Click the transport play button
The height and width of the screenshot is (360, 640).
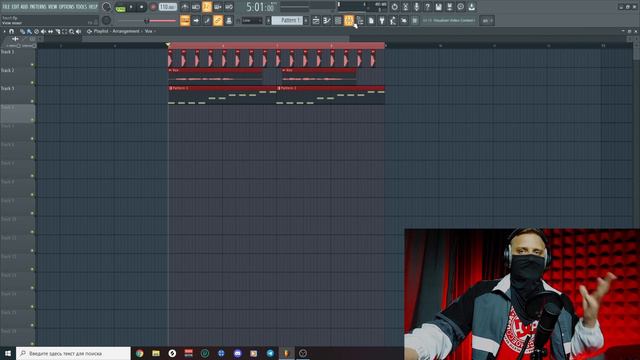pyautogui.click(x=131, y=7)
